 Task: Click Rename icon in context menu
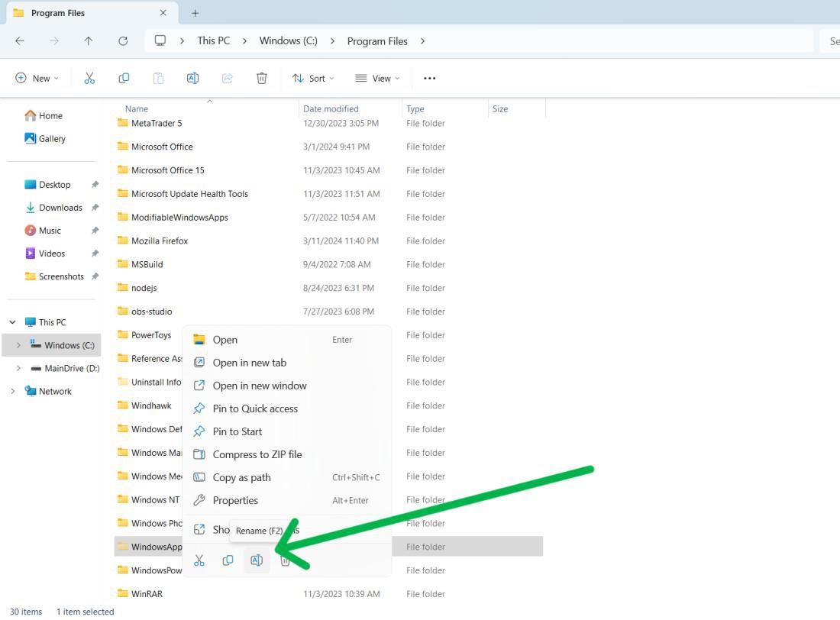tap(257, 560)
